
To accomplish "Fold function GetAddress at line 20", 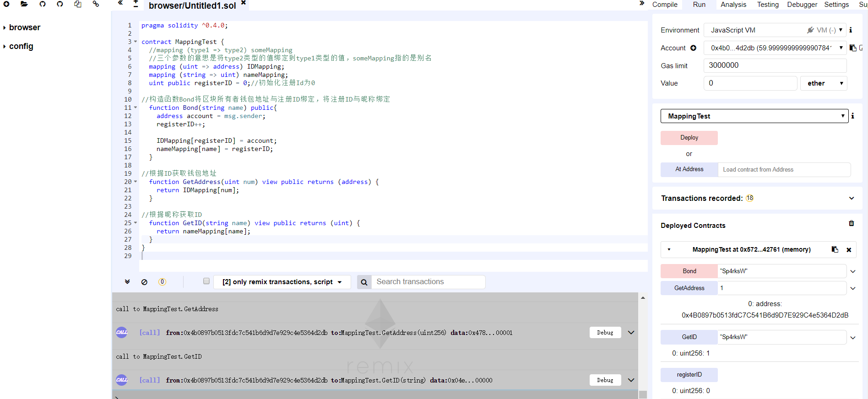I will (x=136, y=182).
